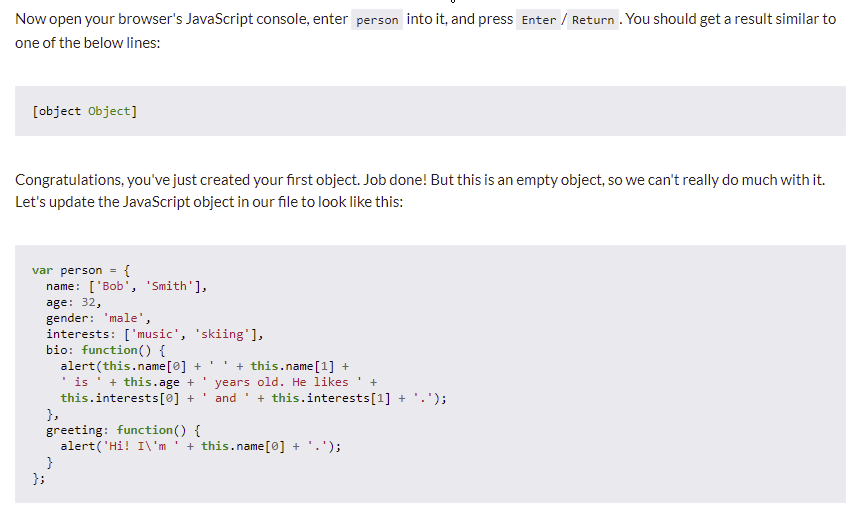The width and height of the screenshot is (865, 513).
Task: Click the 'var' keyword in code block
Action: [x=42, y=270]
